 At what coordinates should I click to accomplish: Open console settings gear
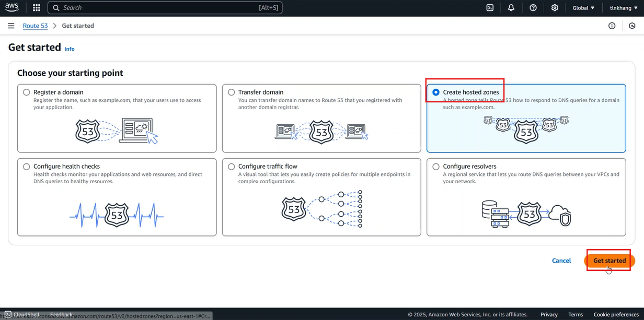tap(555, 8)
